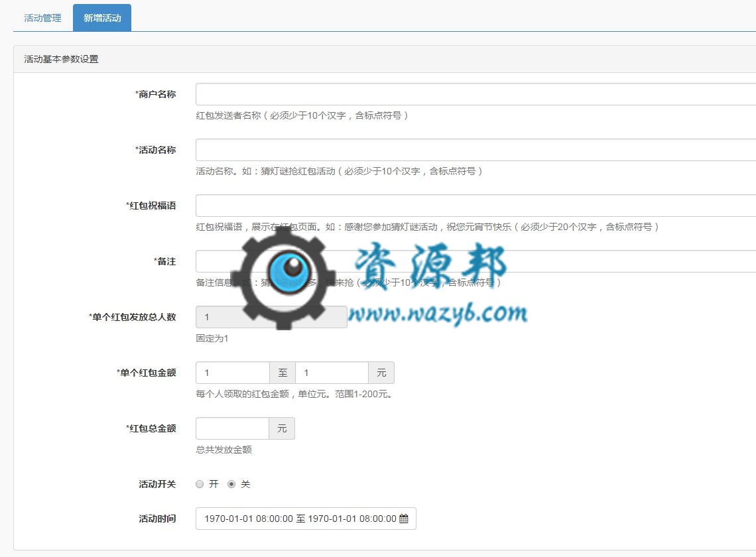Click the calendar icon in 活动时间
Viewport: 756px width, 557px height.
point(404,519)
